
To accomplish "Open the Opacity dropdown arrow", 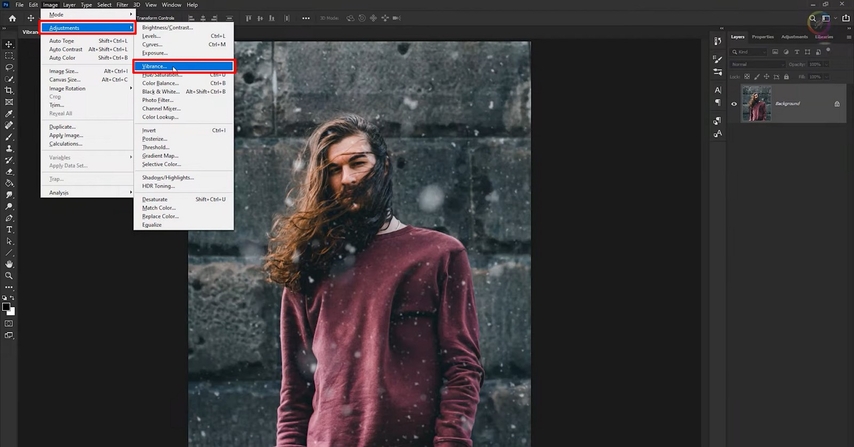I will coord(828,64).
